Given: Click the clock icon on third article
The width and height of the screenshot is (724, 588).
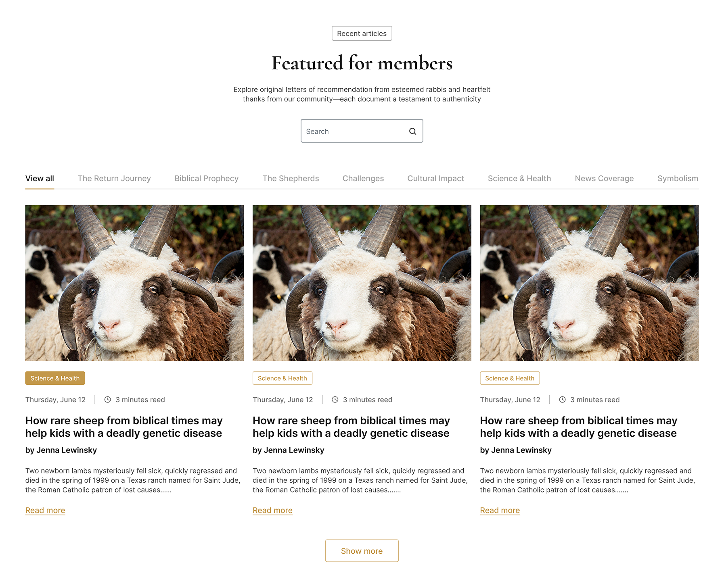Looking at the screenshot, I should tap(562, 400).
